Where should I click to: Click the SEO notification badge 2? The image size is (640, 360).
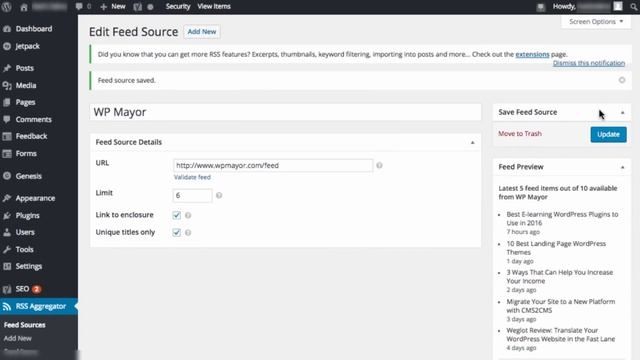tap(36, 289)
